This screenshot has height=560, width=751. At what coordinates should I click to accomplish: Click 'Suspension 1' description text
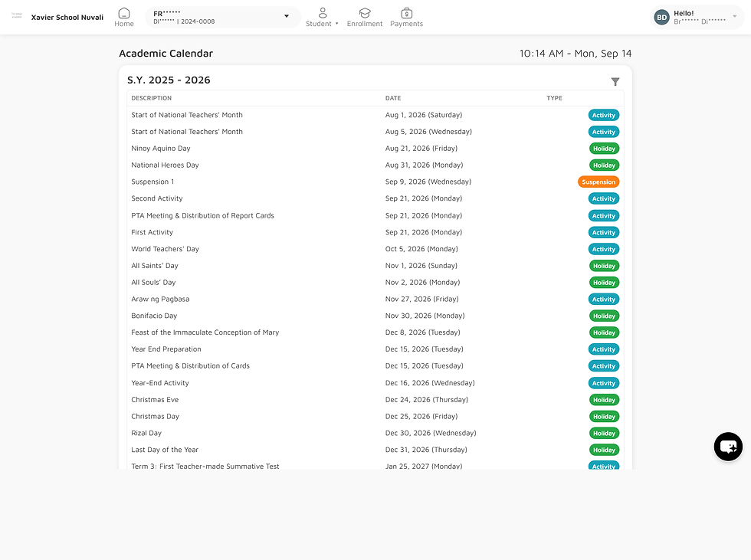coord(152,182)
